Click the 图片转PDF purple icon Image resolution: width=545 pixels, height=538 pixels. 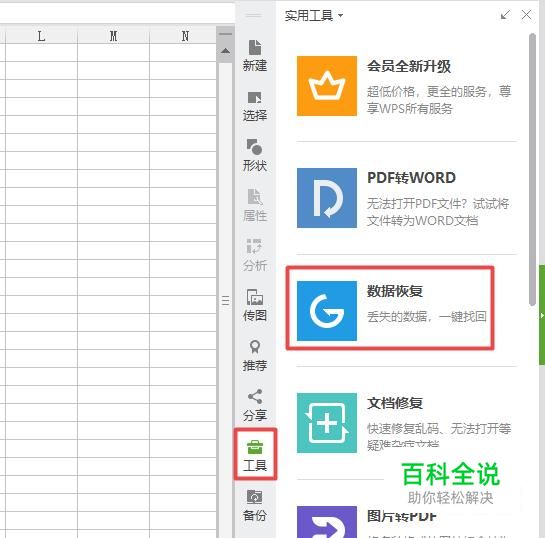327,522
